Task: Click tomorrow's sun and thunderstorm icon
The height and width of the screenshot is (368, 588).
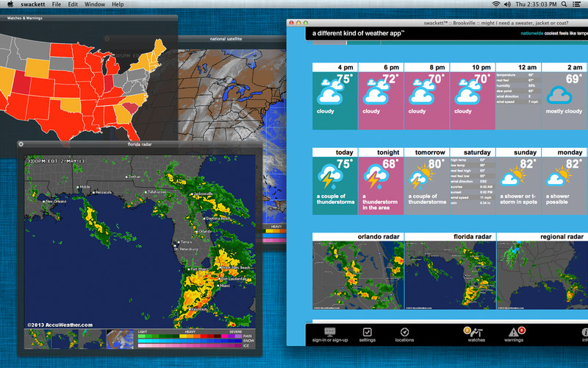Action: [x=421, y=176]
